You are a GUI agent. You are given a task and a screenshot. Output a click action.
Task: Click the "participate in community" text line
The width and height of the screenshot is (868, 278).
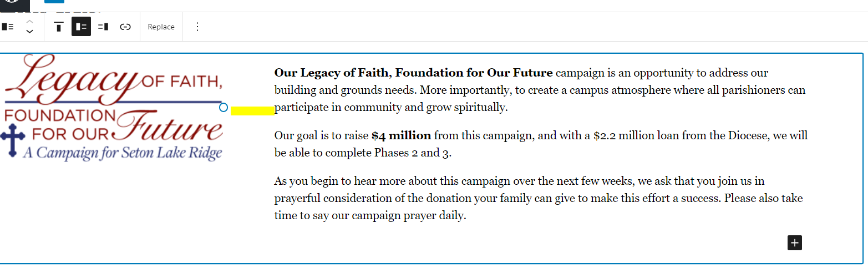pyautogui.click(x=391, y=108)
